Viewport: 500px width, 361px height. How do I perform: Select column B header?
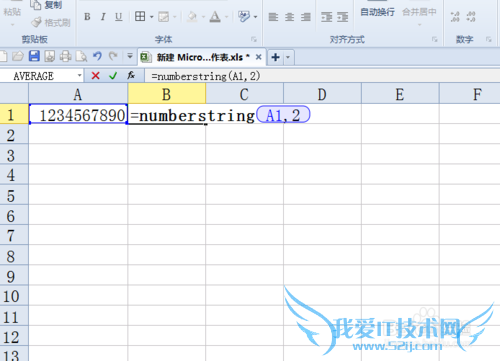point(167,94)
